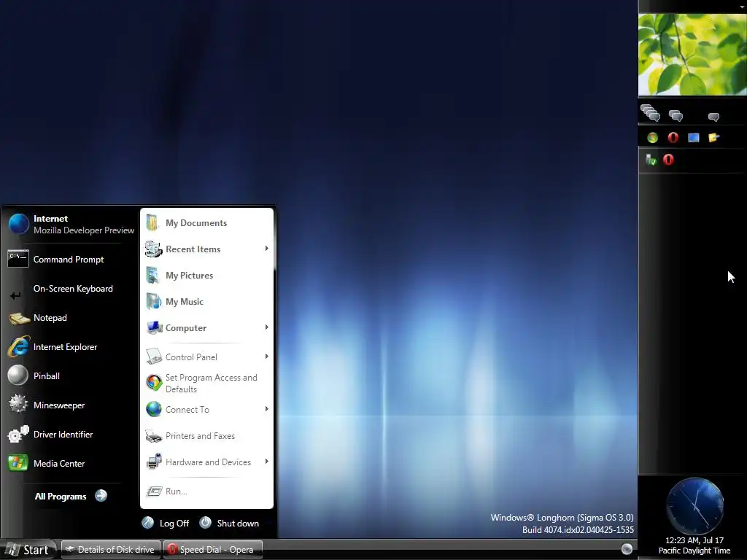Click the Start button
The width and height of the screenshot is (747, 560).
(28, 550)
